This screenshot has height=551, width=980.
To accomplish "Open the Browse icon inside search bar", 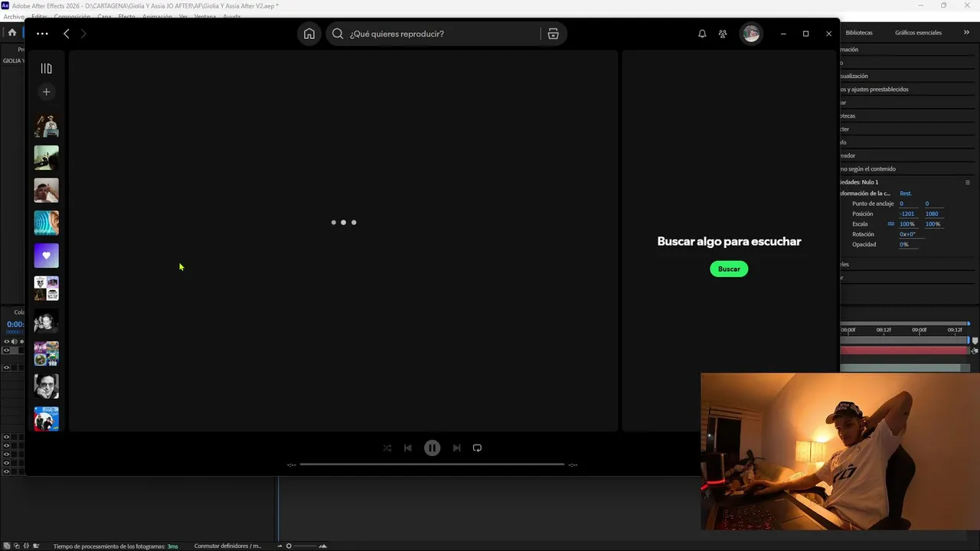I will pos(554,34).
